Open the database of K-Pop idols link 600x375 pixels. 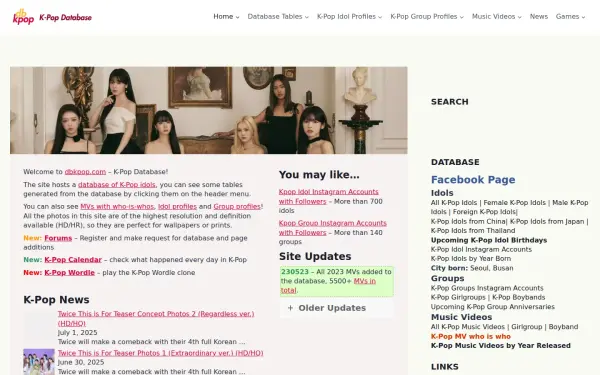pos(117,184)
